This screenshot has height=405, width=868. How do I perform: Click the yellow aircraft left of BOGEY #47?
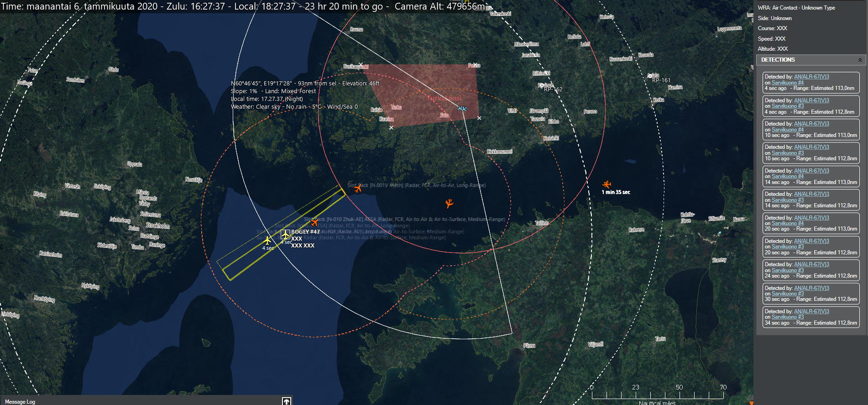(x=267, y=240)
